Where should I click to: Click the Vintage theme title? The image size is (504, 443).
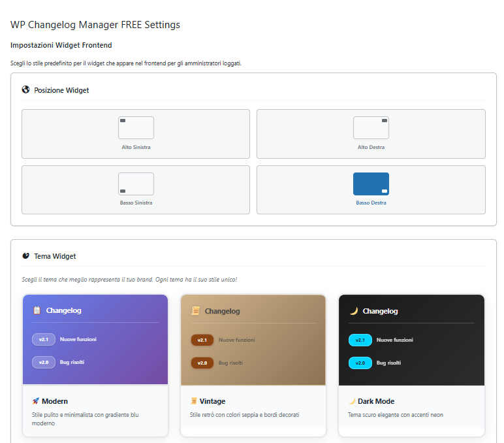212,401
